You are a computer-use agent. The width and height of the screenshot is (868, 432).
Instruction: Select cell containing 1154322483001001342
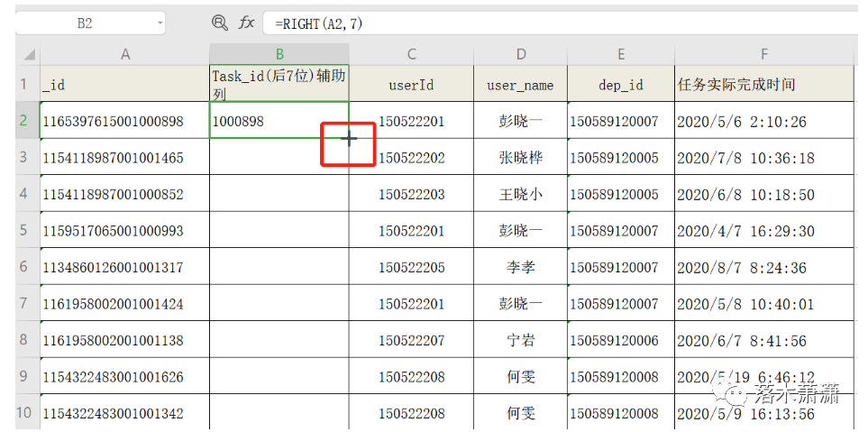click(x=125, y=413)
